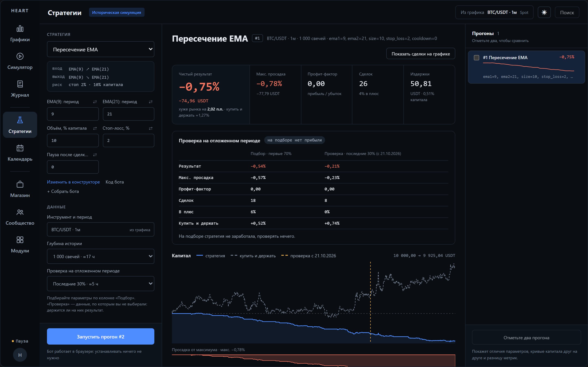Click the Запустить прогон #2 button

tap(101, 336)
